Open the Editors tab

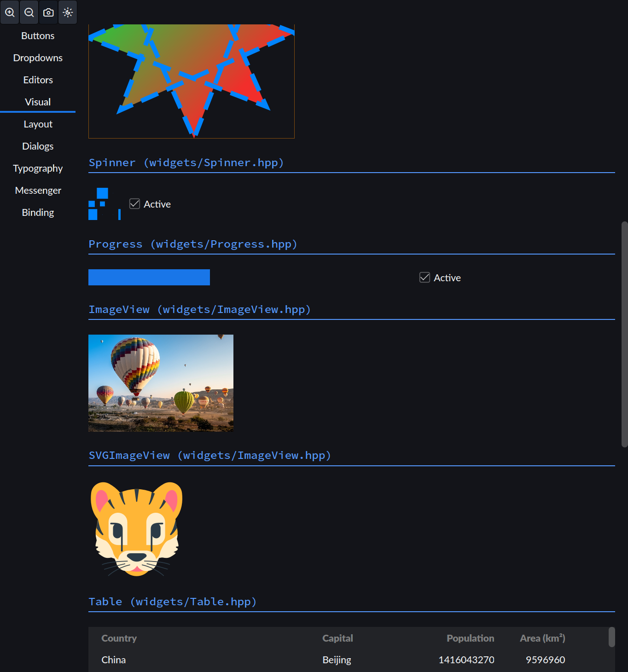[x=38, y=80]
